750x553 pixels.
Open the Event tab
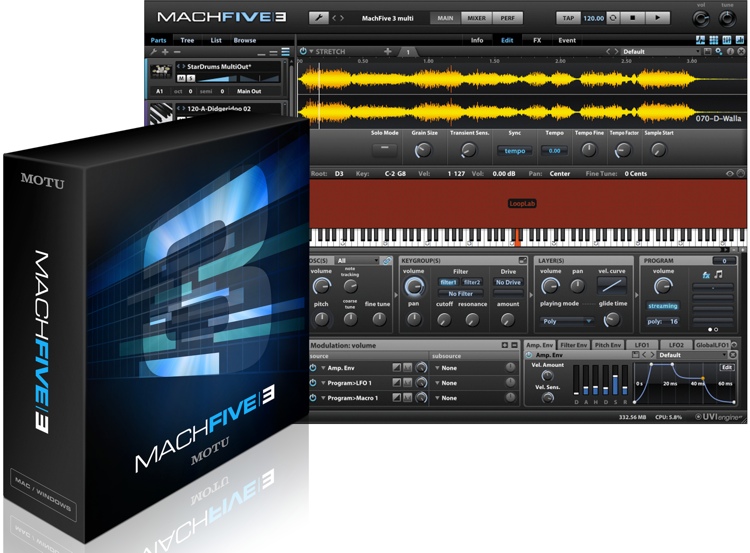(567, 40)
